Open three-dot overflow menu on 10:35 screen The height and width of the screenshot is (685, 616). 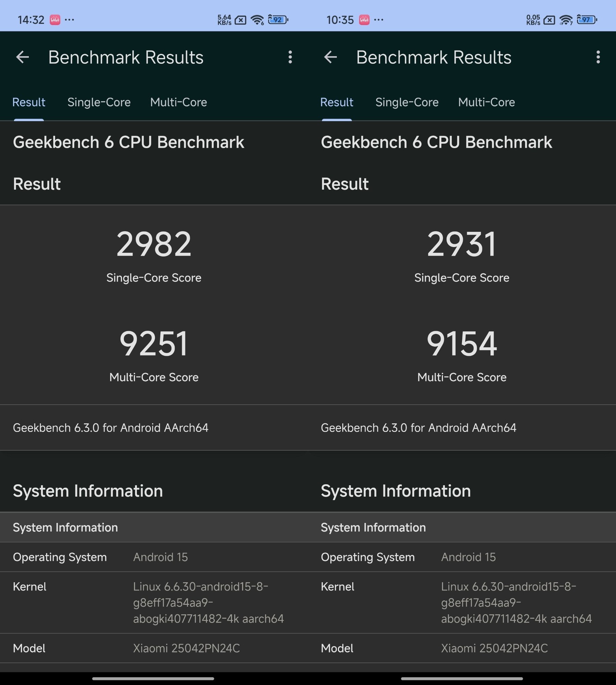coord(598,57)
